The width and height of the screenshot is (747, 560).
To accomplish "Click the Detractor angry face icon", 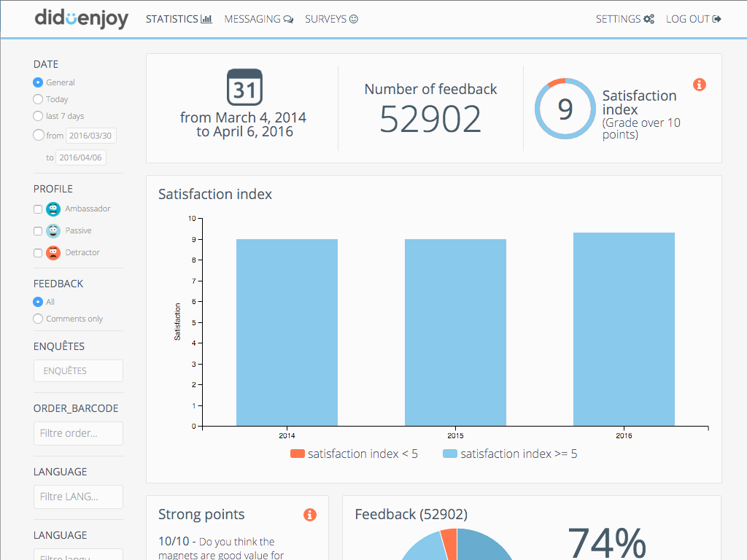I will (x=52, y=252).
